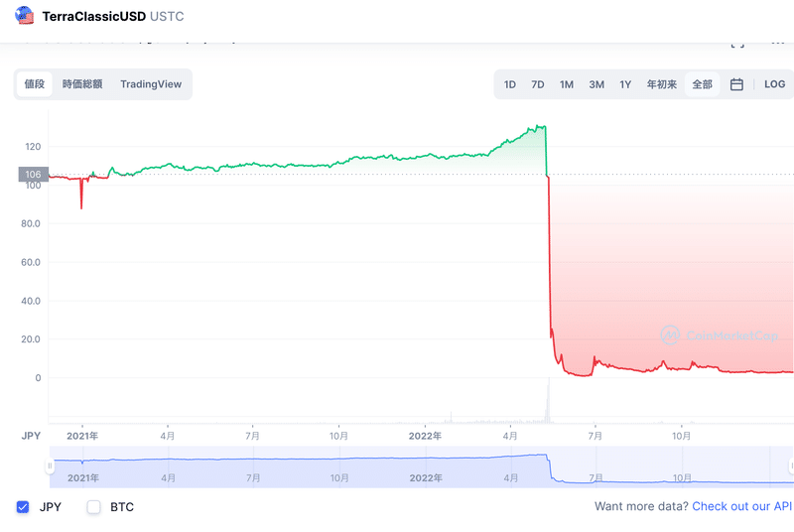Select the 1D time range

(x=509, y=84)
